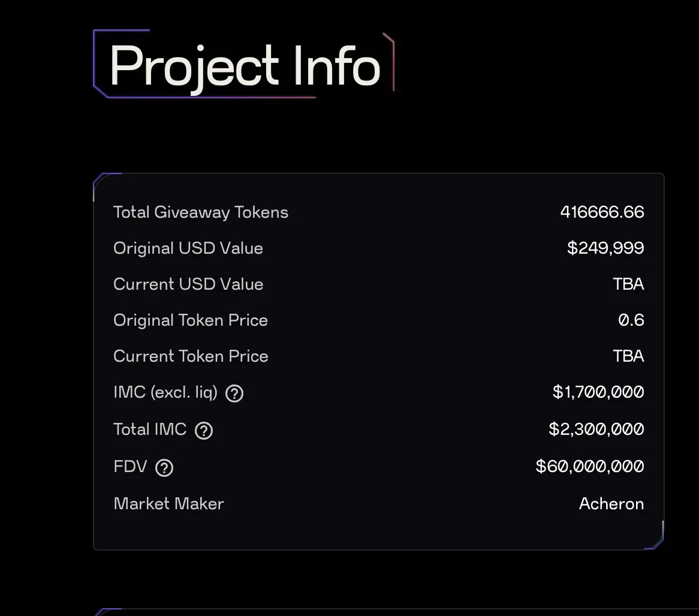Open the FDV help tooltip icon
This screenshot has width=699, height=616.
[164, 467]
